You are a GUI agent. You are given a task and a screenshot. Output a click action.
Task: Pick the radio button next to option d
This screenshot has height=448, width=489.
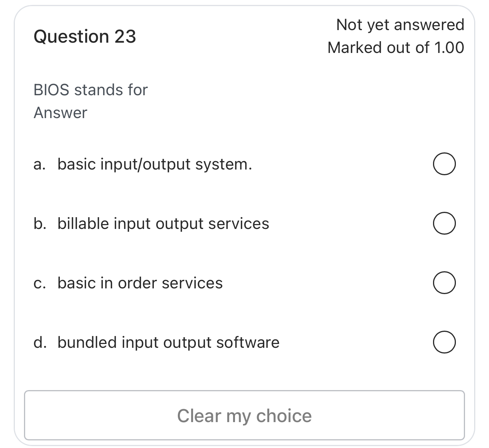click(x=444, y=342)
